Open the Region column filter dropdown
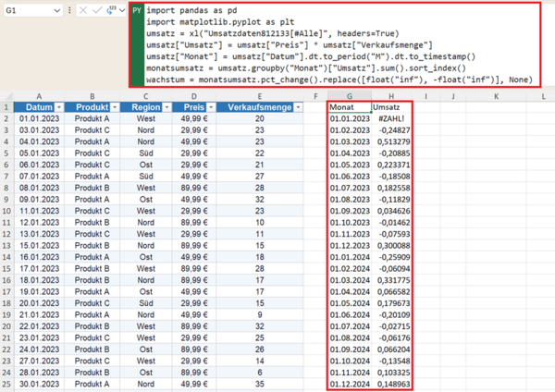Viewport: 555px width, 392px height. click(x=166, y=107)
